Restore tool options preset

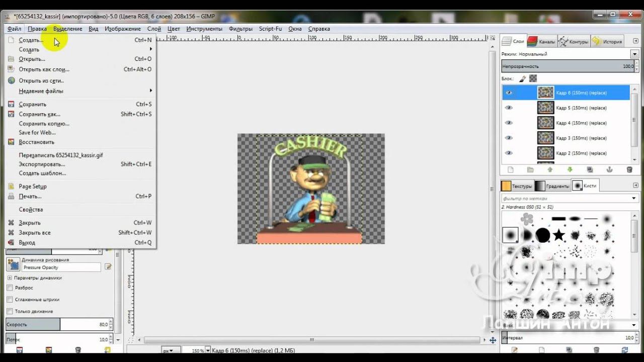click(x=49, y=350)
